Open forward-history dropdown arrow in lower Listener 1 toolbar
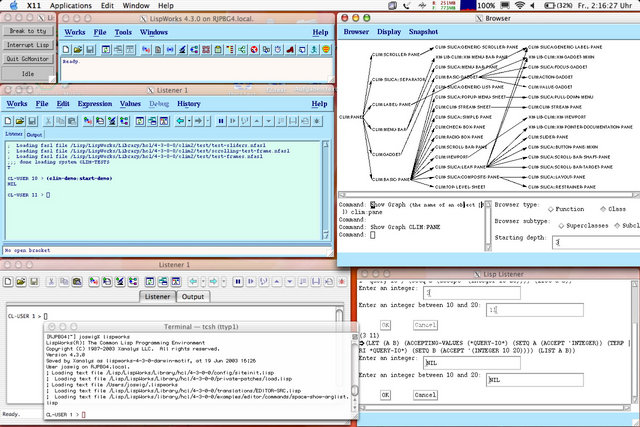The image size is (640, 427). click(x=224, y=281)
